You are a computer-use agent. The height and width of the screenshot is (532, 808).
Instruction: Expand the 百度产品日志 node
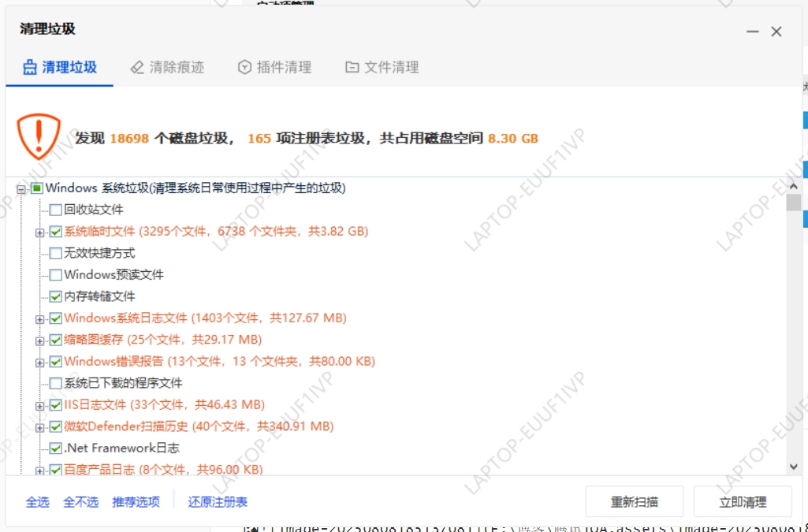pos(39,471)
